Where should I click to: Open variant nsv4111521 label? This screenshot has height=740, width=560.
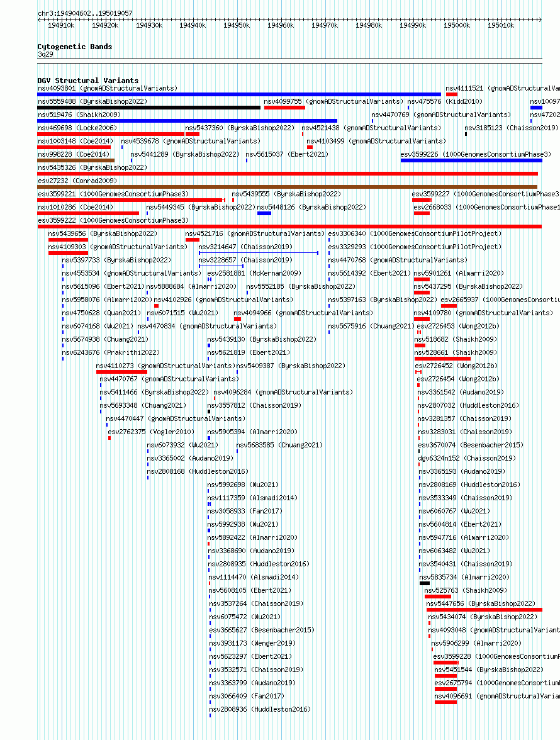(x=503, y=88)
